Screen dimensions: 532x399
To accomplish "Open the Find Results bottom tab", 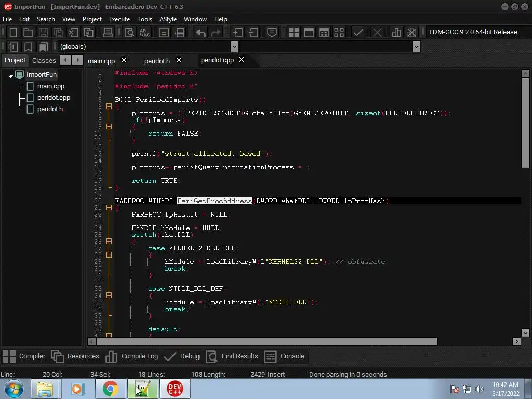I will [232, 356].
